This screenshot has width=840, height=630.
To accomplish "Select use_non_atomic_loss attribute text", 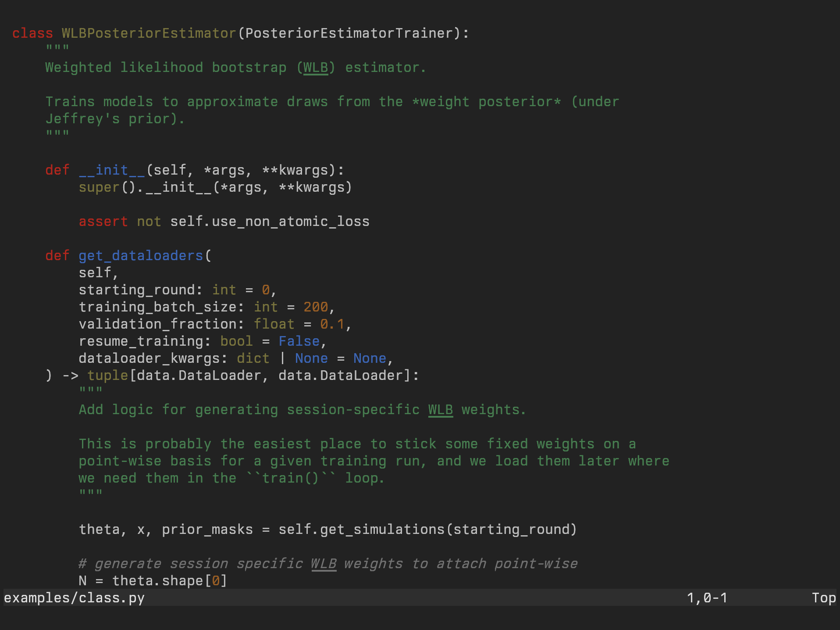I will tap(290, 222).
